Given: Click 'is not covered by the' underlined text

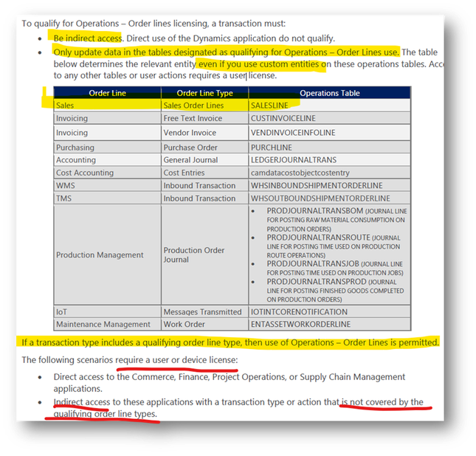Looking at the screenshot, I should pos(382,402).
